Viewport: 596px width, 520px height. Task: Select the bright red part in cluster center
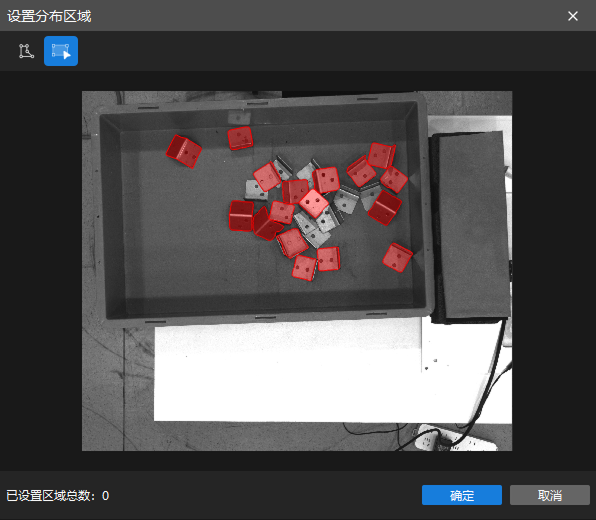[314, 203]
